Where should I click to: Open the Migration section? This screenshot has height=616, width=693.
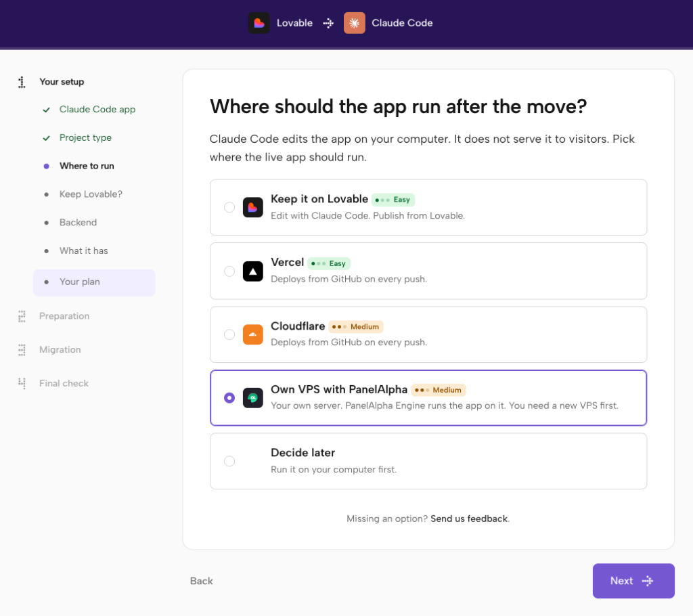60,350
